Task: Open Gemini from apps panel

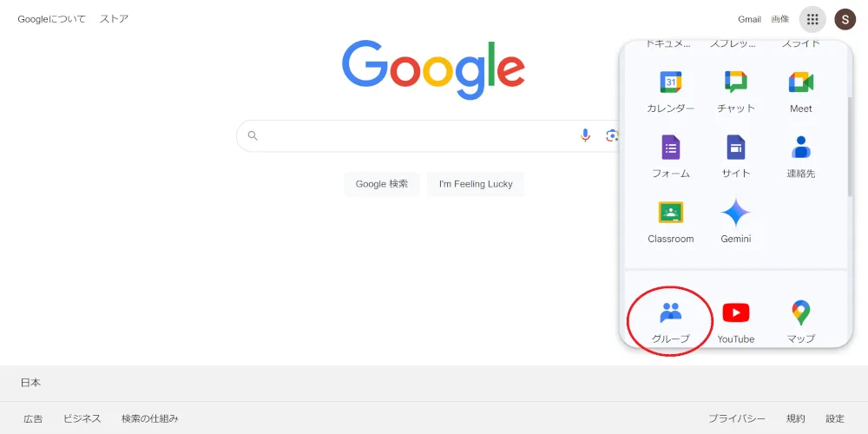Action: (735, 221)
